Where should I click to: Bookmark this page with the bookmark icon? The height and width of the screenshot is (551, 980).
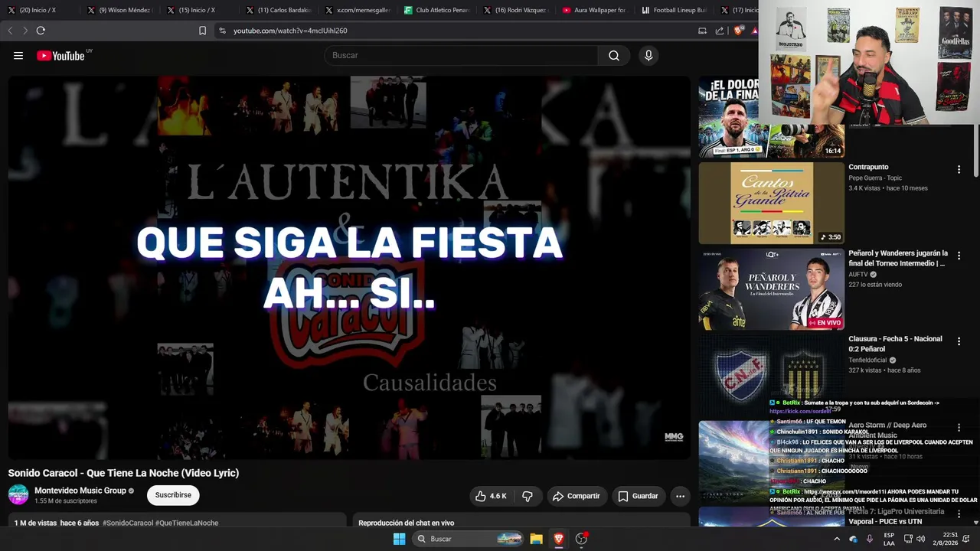202,31
